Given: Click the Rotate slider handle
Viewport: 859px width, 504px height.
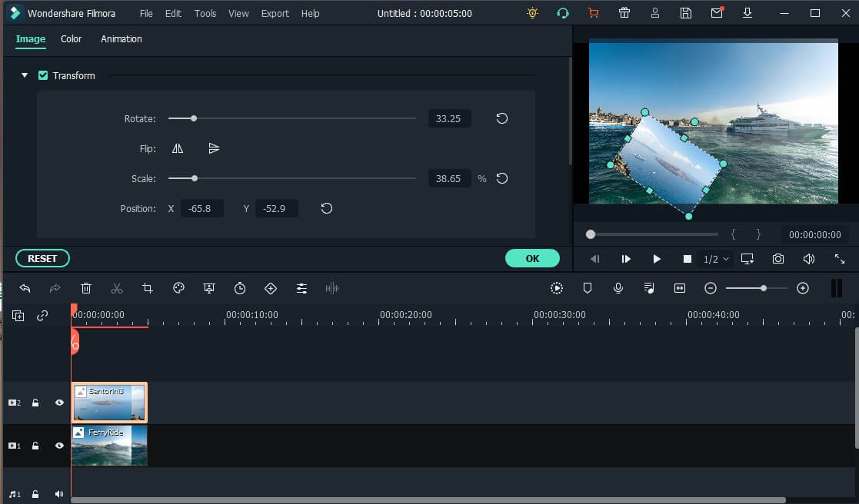Looking at the screenshot, I should coord(193,118).
